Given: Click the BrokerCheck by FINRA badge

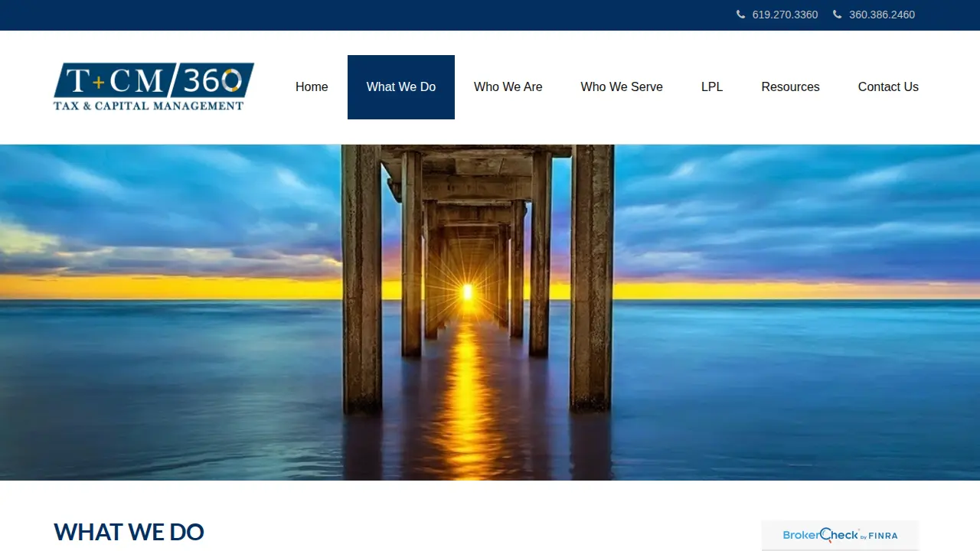Looking at the screenshot, I should pos(840,535).
